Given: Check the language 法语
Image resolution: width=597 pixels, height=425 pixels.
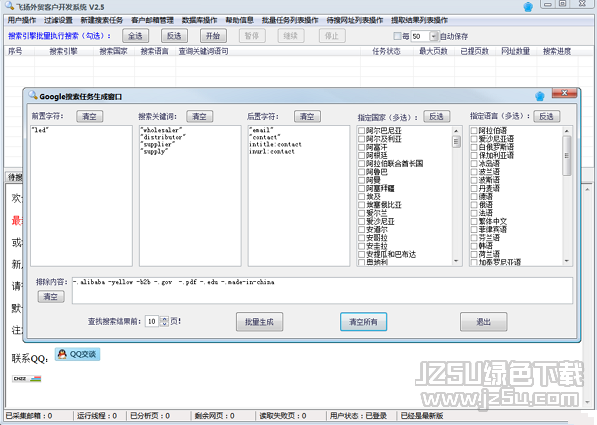Looking at the screenshot, I should [474, 213].
